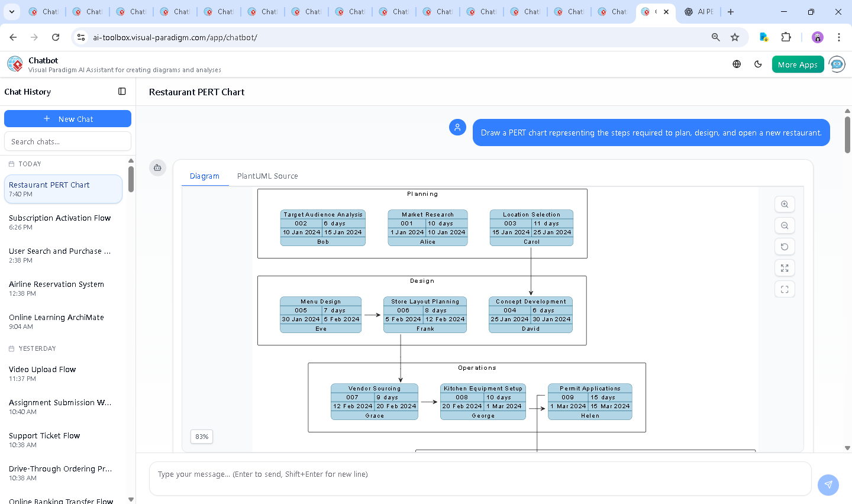
Task: Click the chatbot assistant icon in the header
Action: point(837,64)
